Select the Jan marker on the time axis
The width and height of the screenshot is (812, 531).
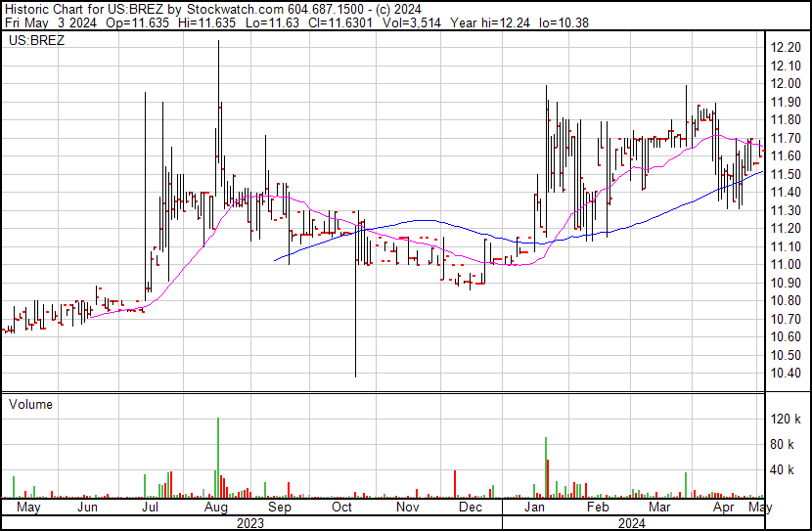534,509
